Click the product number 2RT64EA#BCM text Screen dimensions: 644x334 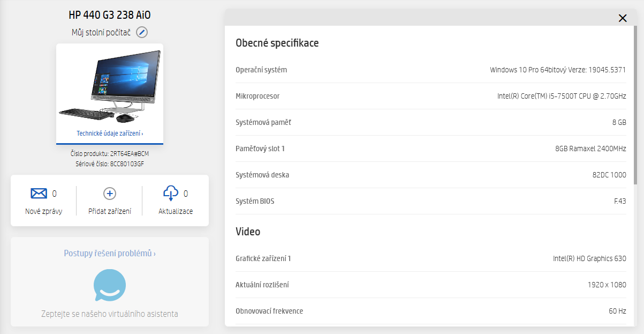pos(129,154)
